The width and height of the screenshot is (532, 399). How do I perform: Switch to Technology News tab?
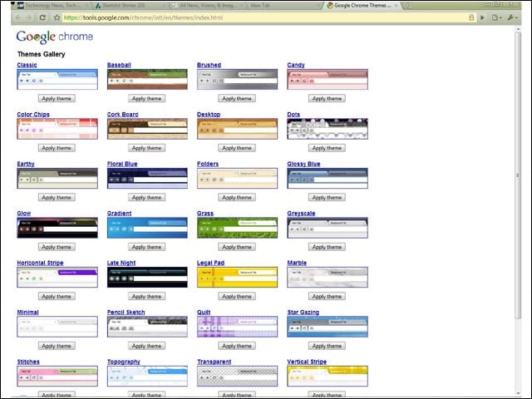(52, 6)
